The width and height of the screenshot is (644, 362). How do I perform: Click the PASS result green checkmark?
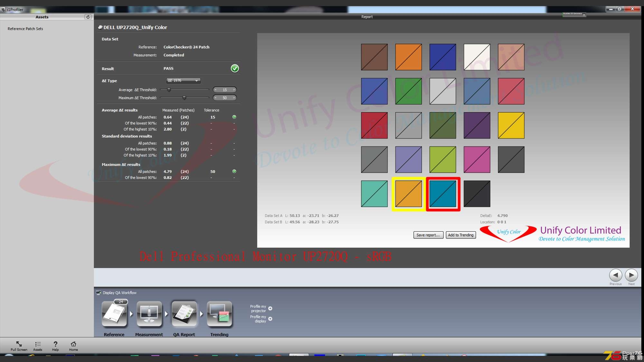[235, 68]
